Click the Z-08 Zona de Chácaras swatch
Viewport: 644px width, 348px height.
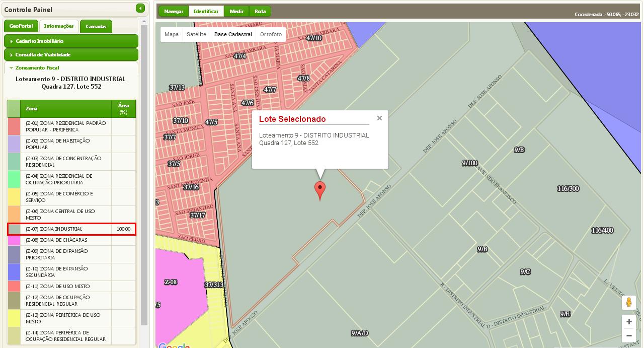pyautogui.click(x=14, y=240)
